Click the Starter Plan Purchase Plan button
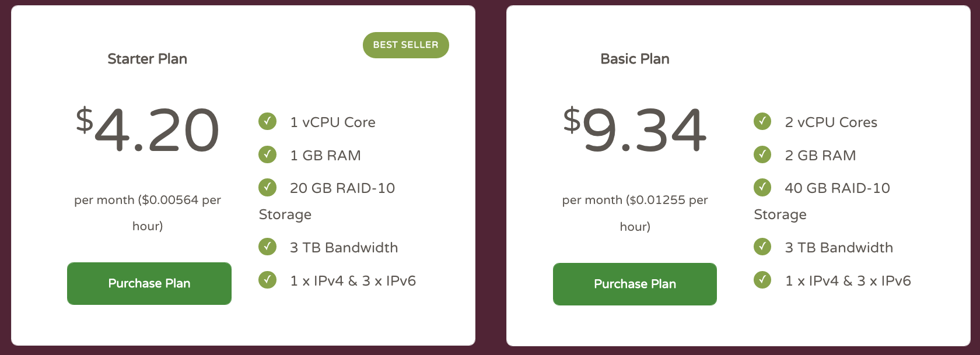The height and width of the screenshot is (355, 980). [149, 283]
